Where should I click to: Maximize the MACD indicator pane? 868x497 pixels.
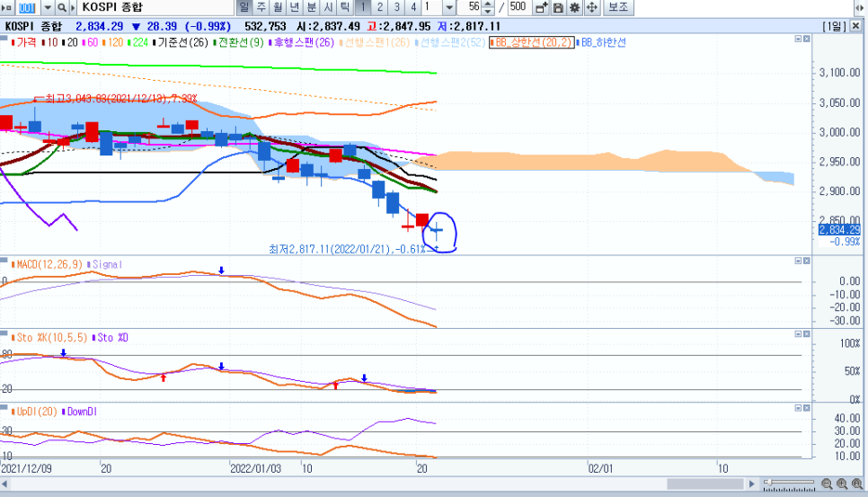(798, 261)
